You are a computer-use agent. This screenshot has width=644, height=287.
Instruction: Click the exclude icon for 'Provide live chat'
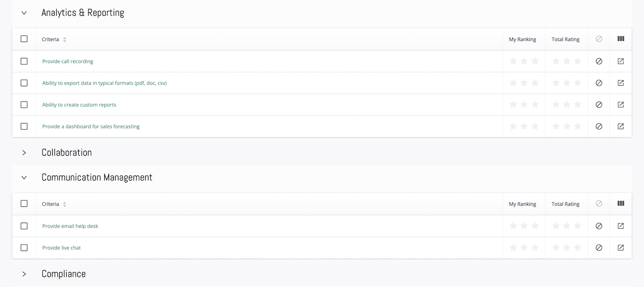click(x=599, y=248)
